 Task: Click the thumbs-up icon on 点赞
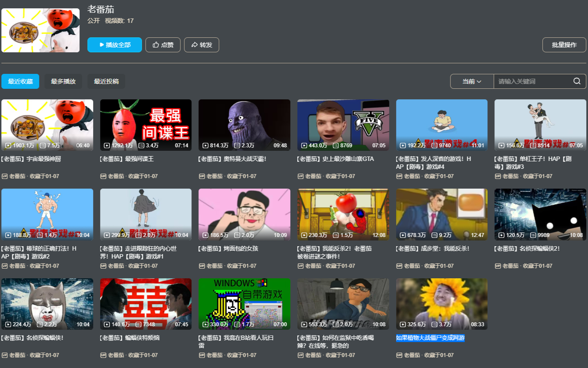(155, 45)
